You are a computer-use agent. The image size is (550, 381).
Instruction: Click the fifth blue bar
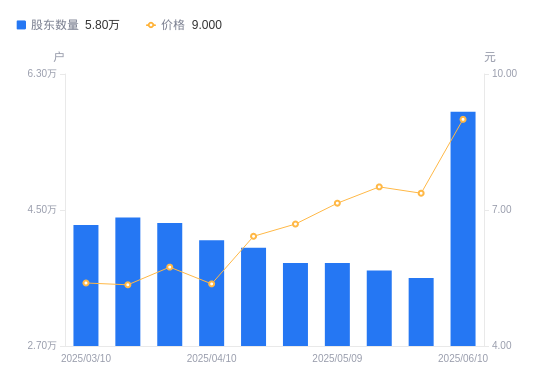tap(254, 297)
